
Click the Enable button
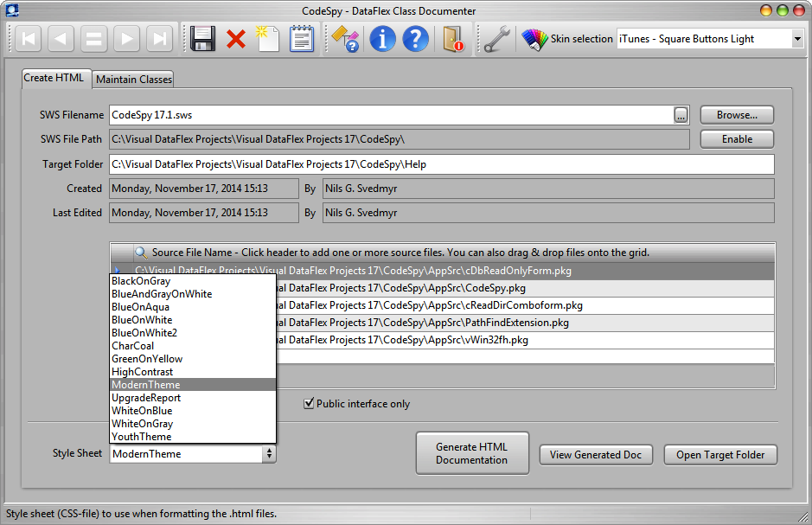coord(737,139)
